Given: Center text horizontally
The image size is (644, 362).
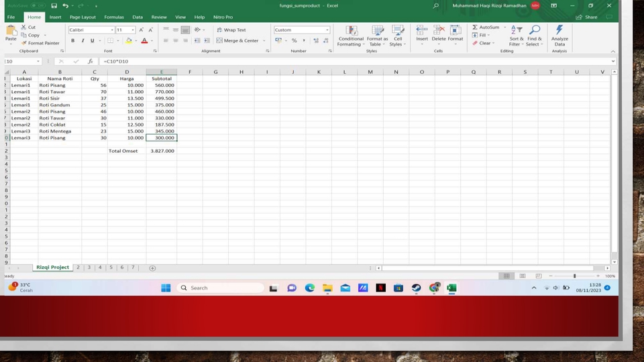Looking at the screenshot, I should [176, 41].
